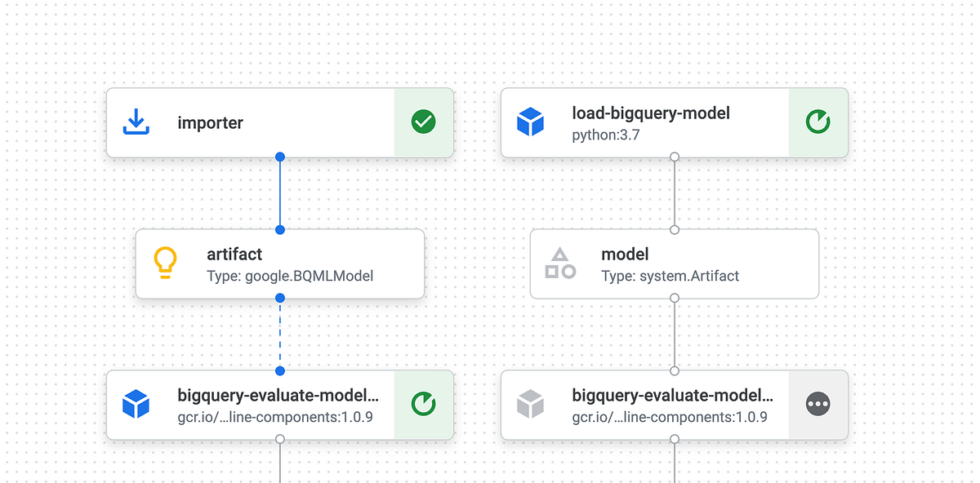Click the dashed edge between artifact and bigquery-evaluate-model
The height and width of the screenshot is (483, 980).
click(280, 335)
